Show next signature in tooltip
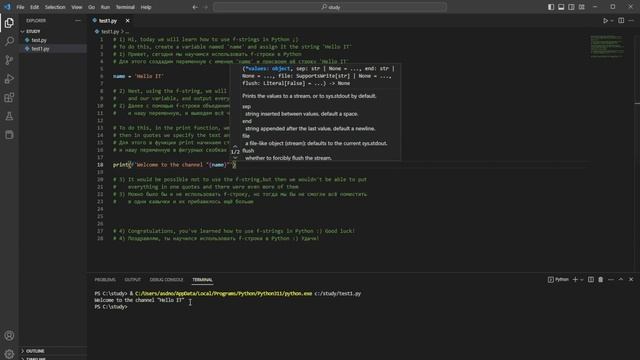640x360 pixels. [x=235, y=158]
